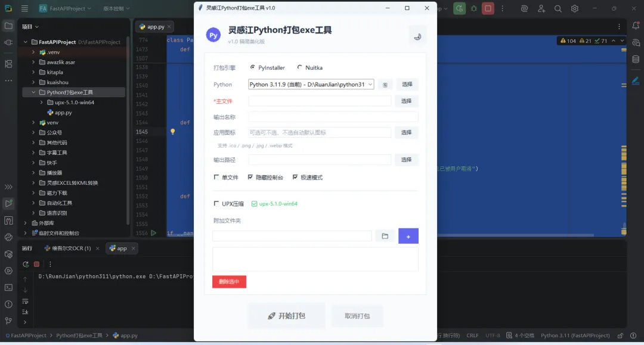Click the 附加文件夹 path input field
This screenshot has width=644, height=345.
pos(292,236)
